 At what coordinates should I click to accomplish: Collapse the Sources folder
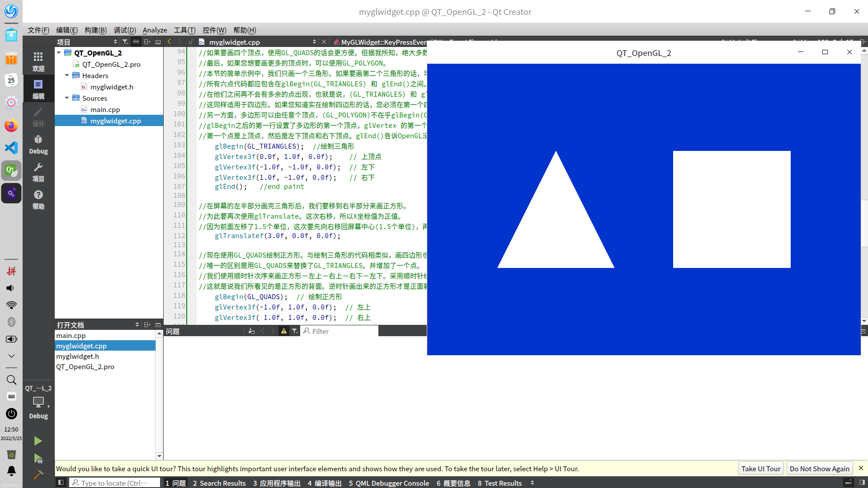(67, 98)
